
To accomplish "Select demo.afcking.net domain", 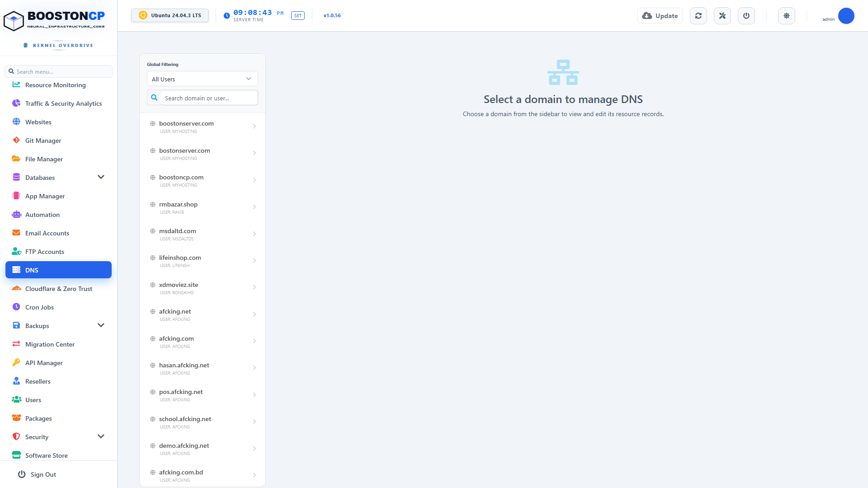I will point(203,449).
